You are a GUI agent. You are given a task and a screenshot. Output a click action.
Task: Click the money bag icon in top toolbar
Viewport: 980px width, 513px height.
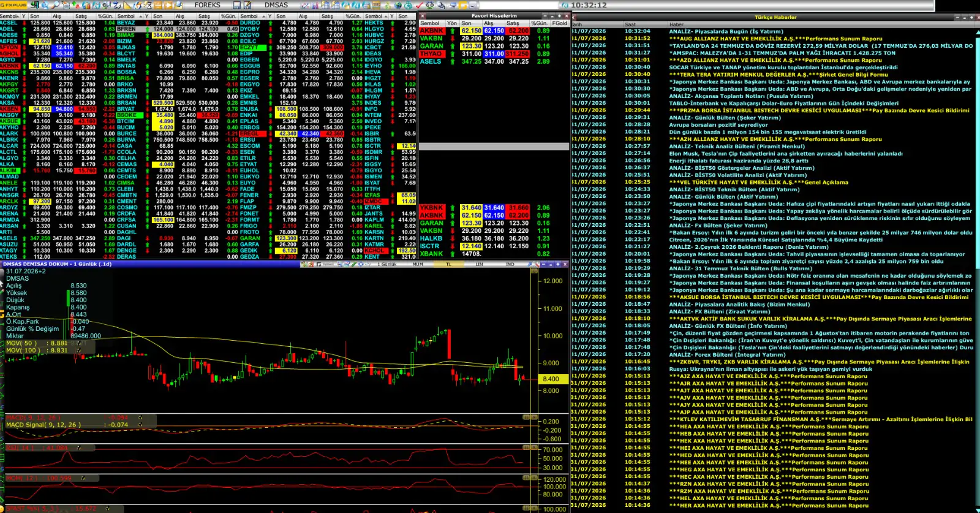pos(387,5)
